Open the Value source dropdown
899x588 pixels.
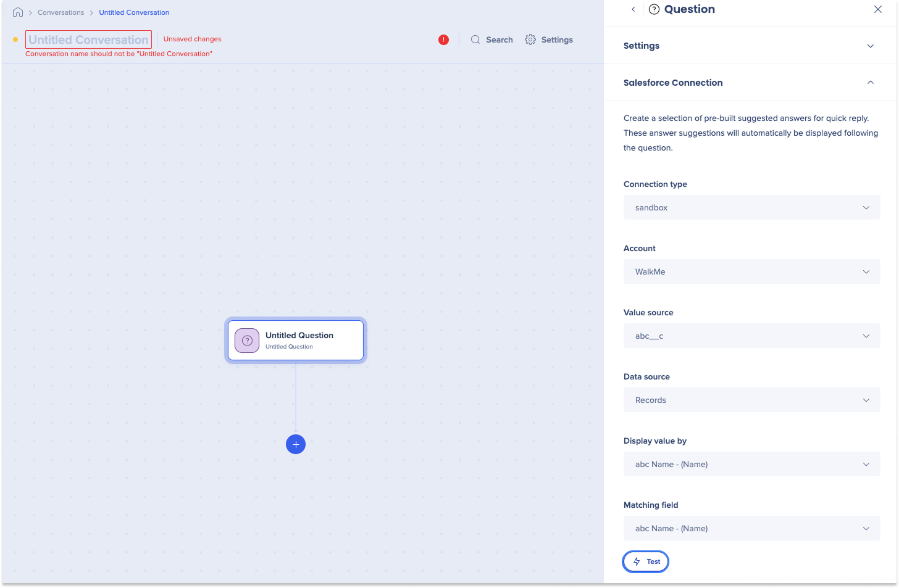click(751, 336)
